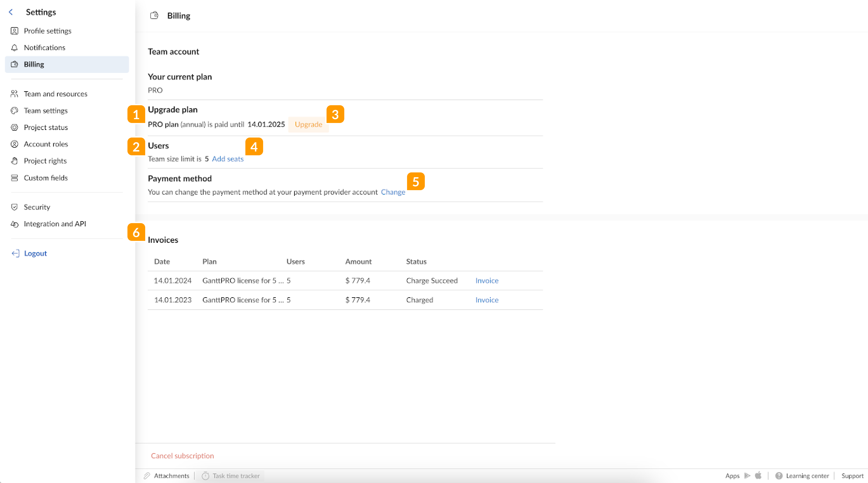This screenshot has height=483, width=868.
Task: Open the Team settings palette icon
Action: point(15,111)
